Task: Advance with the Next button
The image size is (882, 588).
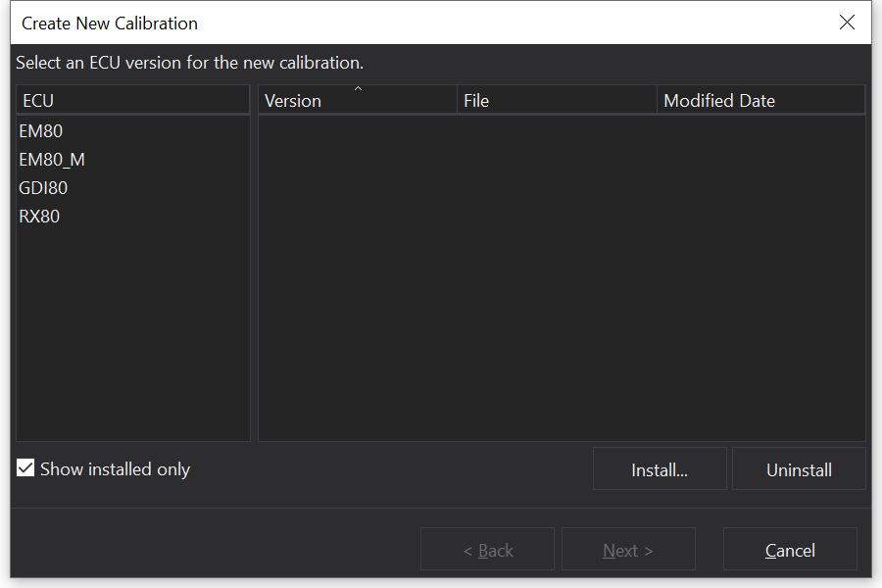Action: coord(628,551)
